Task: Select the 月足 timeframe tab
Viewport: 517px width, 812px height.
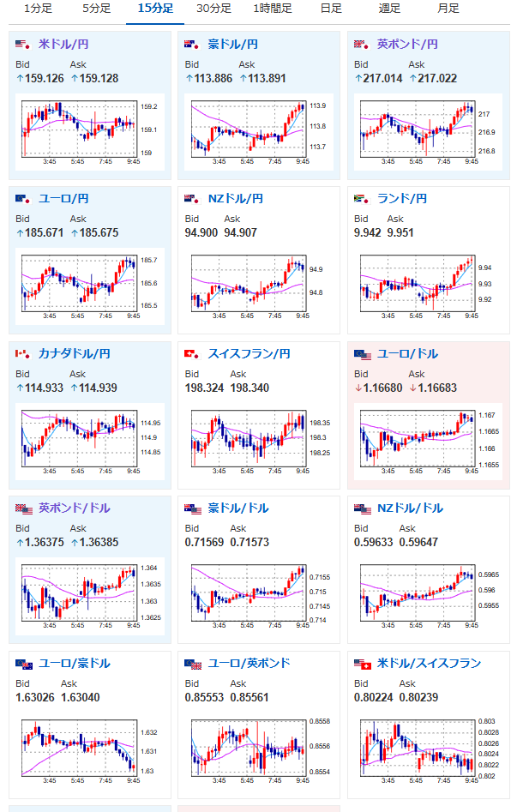Action: click(448, 9)
